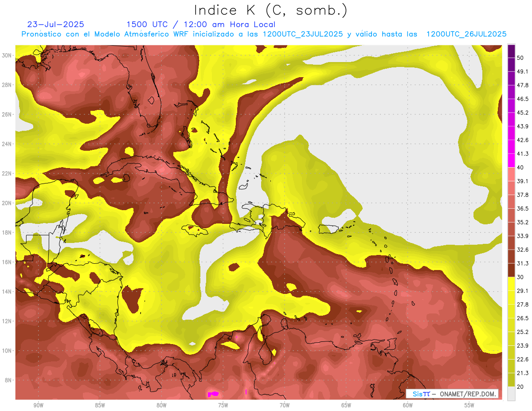Viewport: 532px width, 411px height.
Task: Click the bright yellow color bar segment between 29.1 and 30
Action: pyautogui.click(x=511, y=284)
